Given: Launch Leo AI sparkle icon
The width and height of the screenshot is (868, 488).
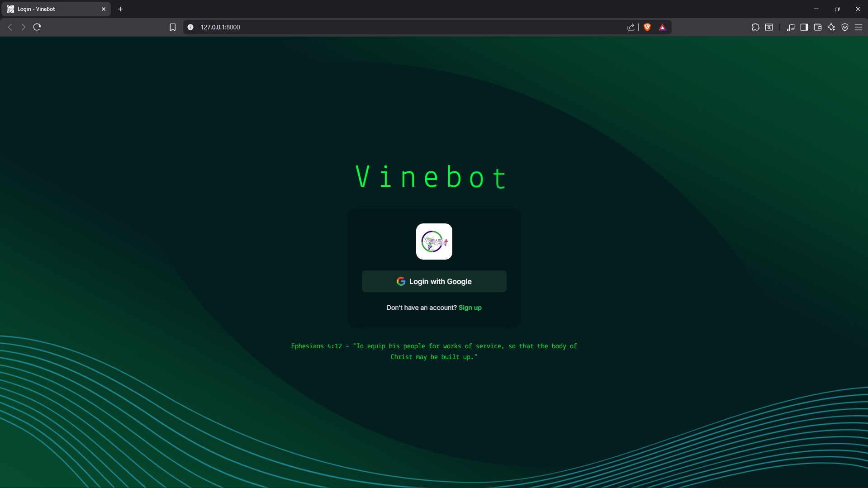Looking at the screenshot, I should point(831,27).
